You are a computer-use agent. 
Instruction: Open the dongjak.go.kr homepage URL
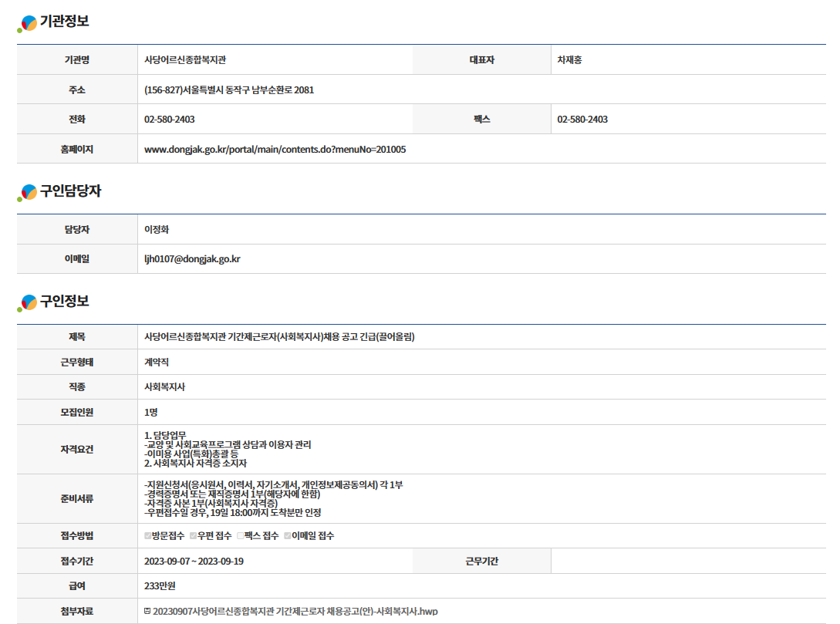[x=275, y=150]
